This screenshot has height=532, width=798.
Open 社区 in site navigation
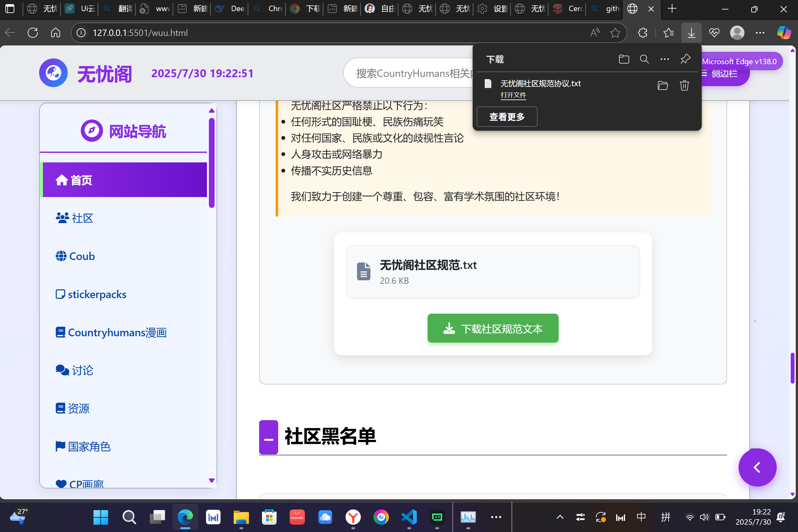point(123,218)
